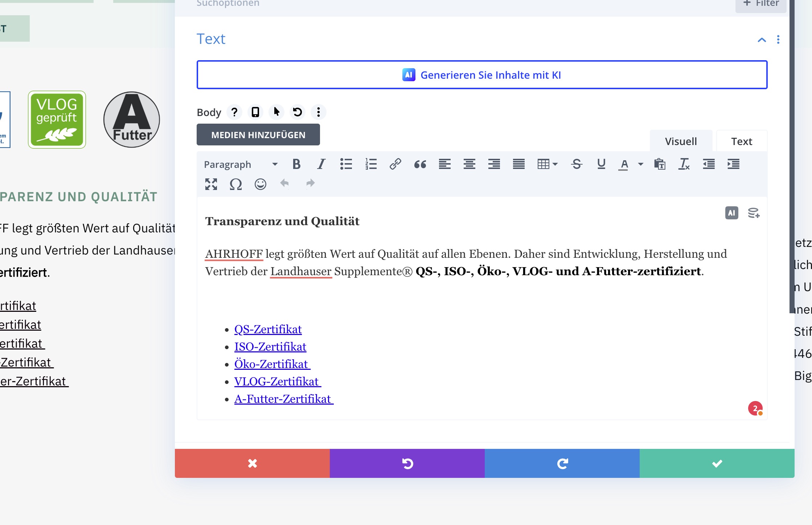Screen dimensions: 812x525
Task: Underline the selected text
Action: coord(601,164)
